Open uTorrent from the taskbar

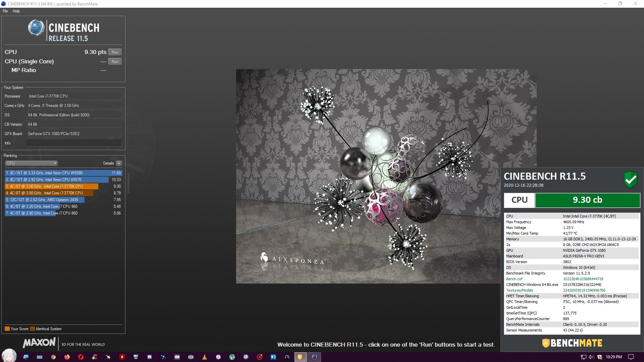tap(232, 357)
